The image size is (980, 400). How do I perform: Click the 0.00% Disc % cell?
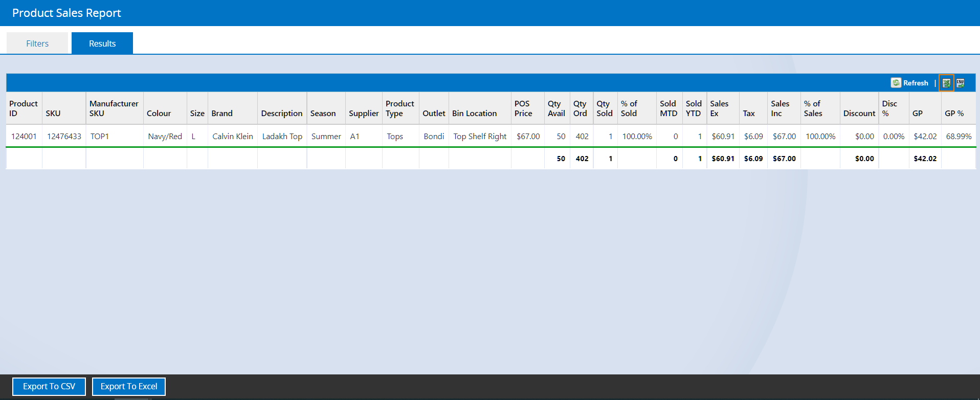pyautogui.click(x=894, y=136)
